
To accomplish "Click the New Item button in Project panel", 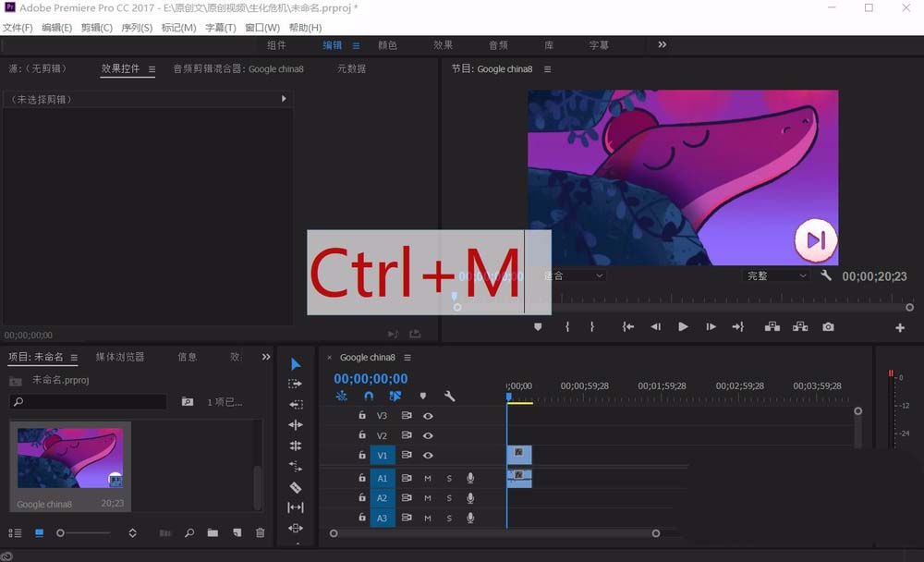I will pyautogui.click(x=237, y=533).
